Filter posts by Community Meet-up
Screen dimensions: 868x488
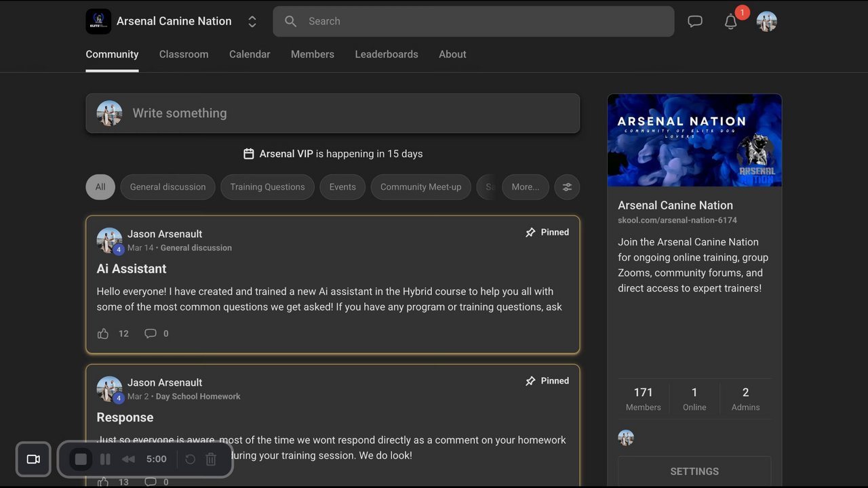(420, 187)
